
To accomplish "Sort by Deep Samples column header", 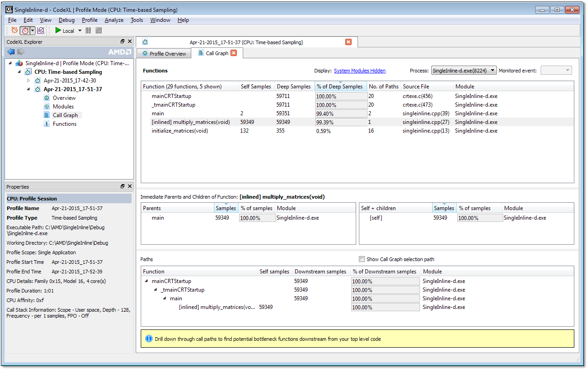I will tap(294, 87).
